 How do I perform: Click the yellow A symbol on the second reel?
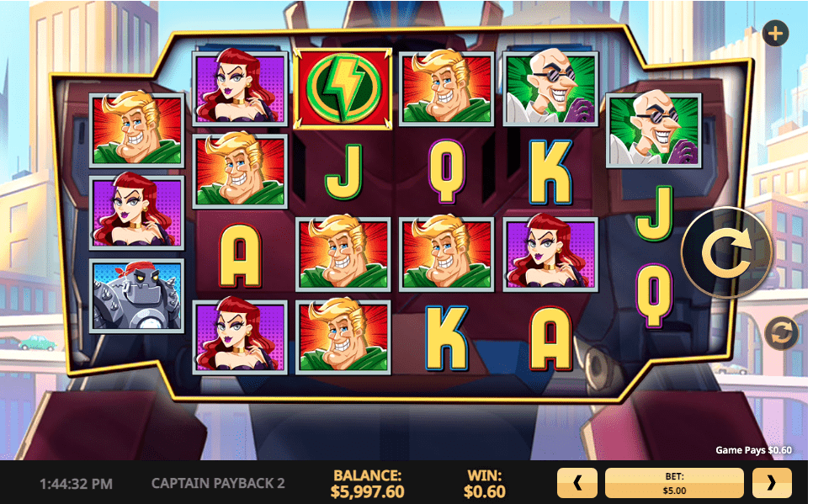tap(240, 255)
